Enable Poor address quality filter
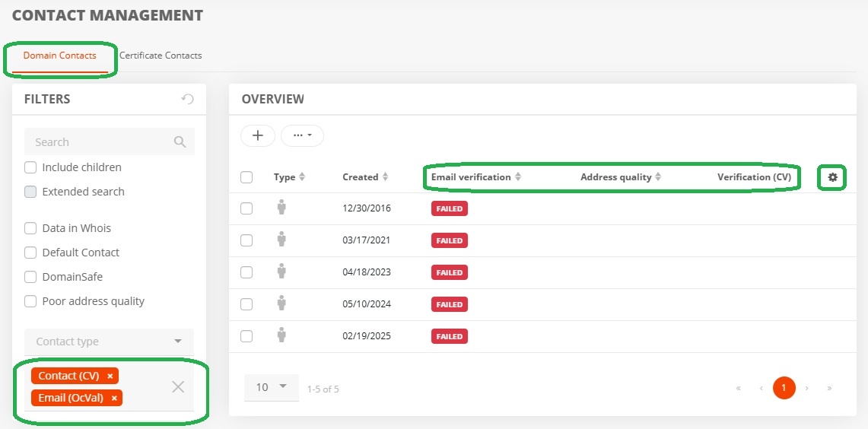The height and width of the screenshot is (429, 868). 30,301
